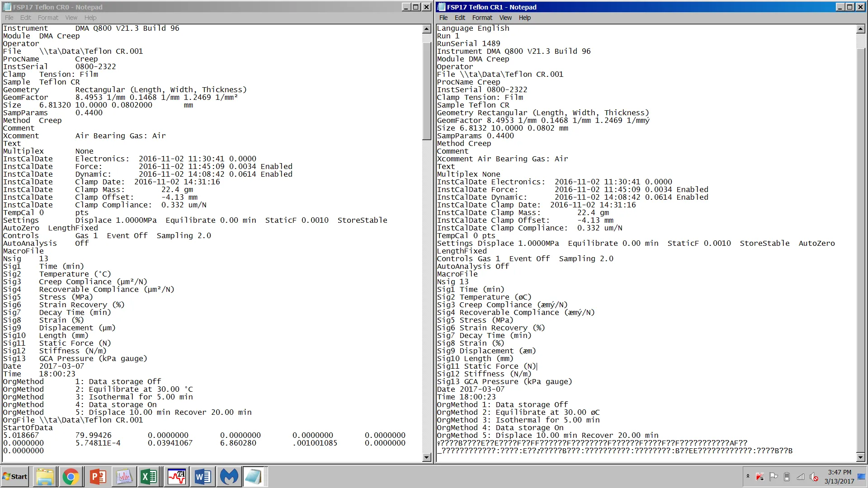Open PowerPoint from the taskbar
This screenshot has width=868, height=488.
click(x=97, y=477)
